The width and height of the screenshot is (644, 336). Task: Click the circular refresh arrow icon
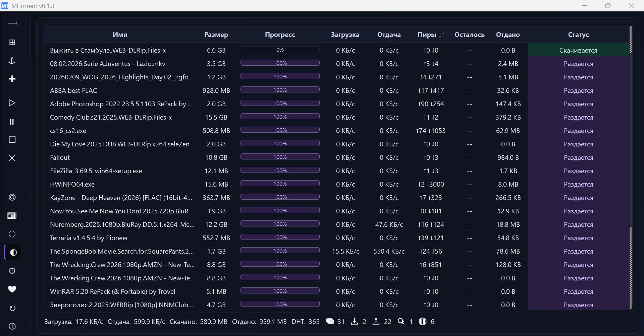pyautogui.click(x=12, y=308)
